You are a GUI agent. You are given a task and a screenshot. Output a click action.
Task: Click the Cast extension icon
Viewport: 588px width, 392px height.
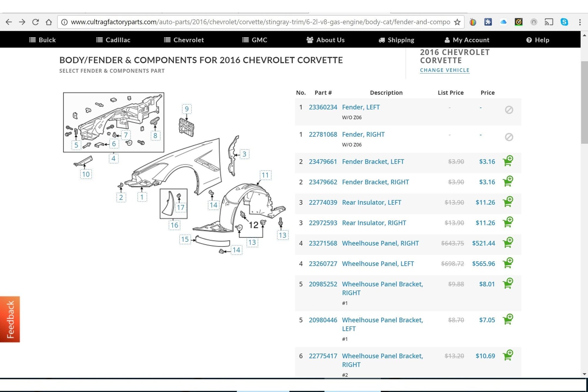click(x=549, y=22)
